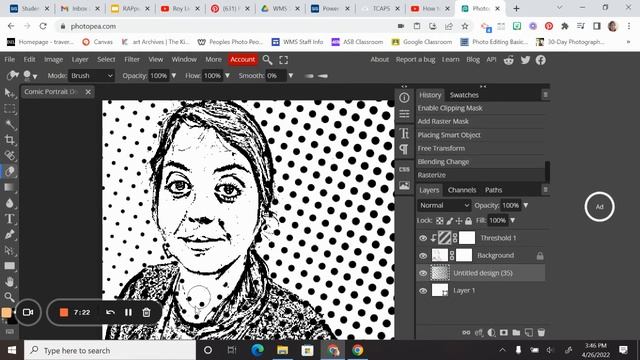Viewport: 640px width, 360px height.
Task: Expand the Smooth value arrow
Action: [291, 76]
